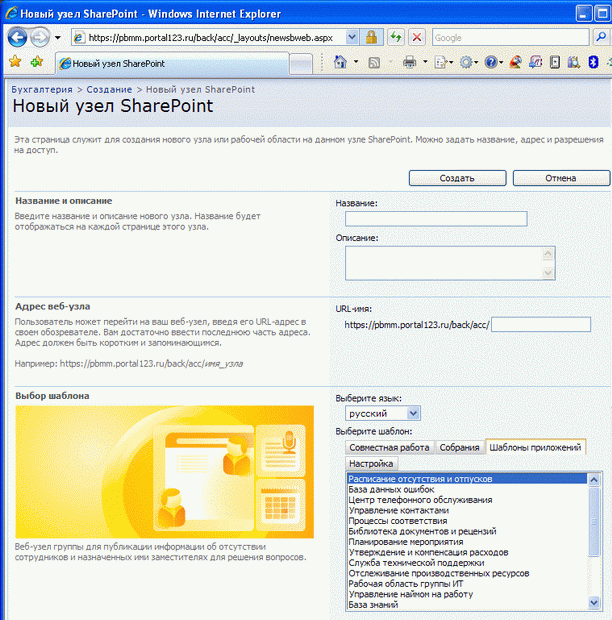Select Библиотека документов и рецензий template
This screenshot has height=620, width=612.
tap(467, 531)
